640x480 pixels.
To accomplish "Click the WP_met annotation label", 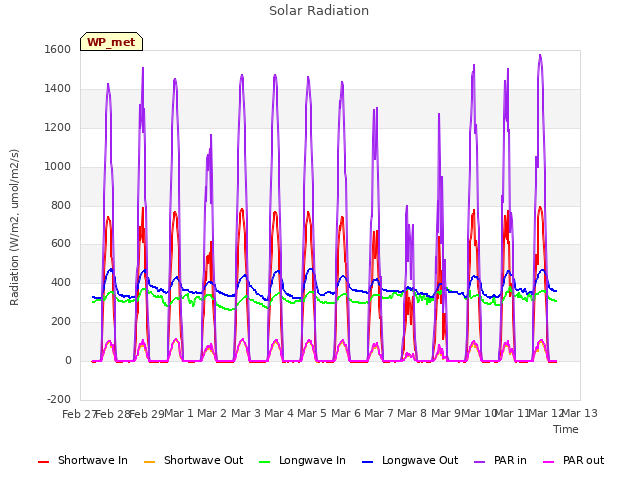I will [x=111, y=42].
